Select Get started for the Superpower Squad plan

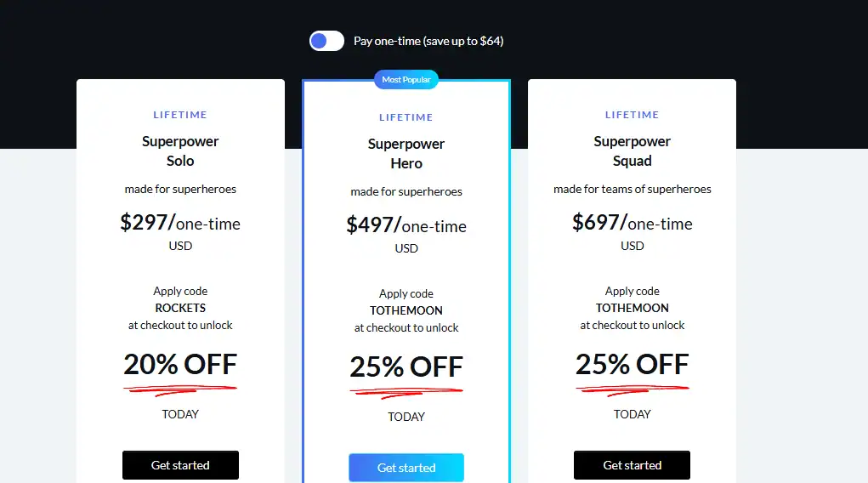pyautogui.click(x=633, y=465)
